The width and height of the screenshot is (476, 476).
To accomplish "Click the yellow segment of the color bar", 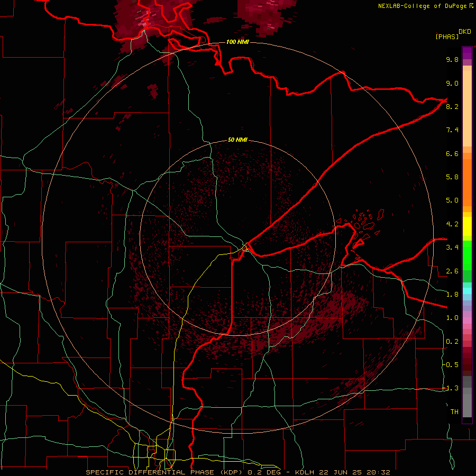I will (467, 226).
